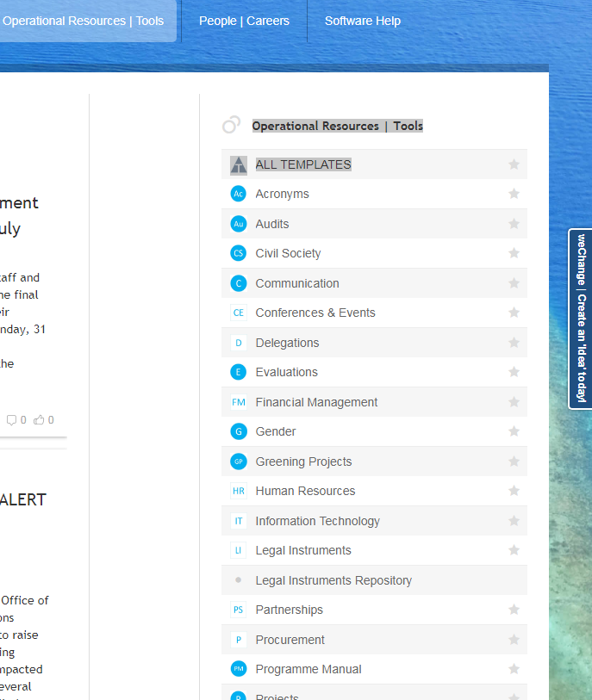Click the Civil Society 'CS' icon

click(239, 253)
